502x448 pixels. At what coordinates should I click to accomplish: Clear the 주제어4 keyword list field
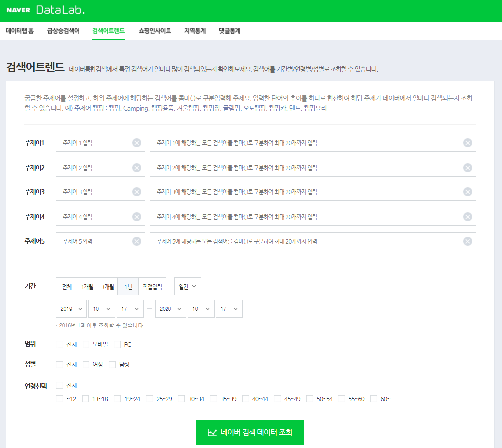coord(467,217)
